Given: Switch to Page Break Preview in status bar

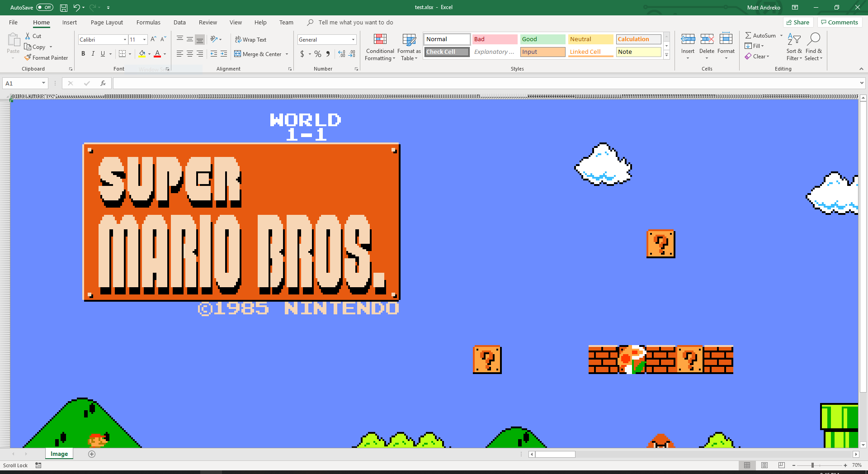Looking at the screenshot, I should coord(782,465).
